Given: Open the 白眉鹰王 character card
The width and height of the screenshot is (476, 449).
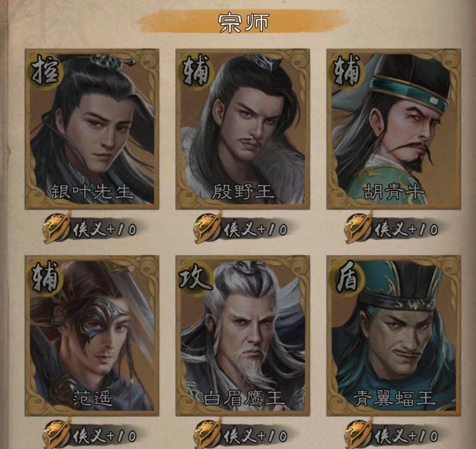Looking at the screenshot, I should click(243, 336).
